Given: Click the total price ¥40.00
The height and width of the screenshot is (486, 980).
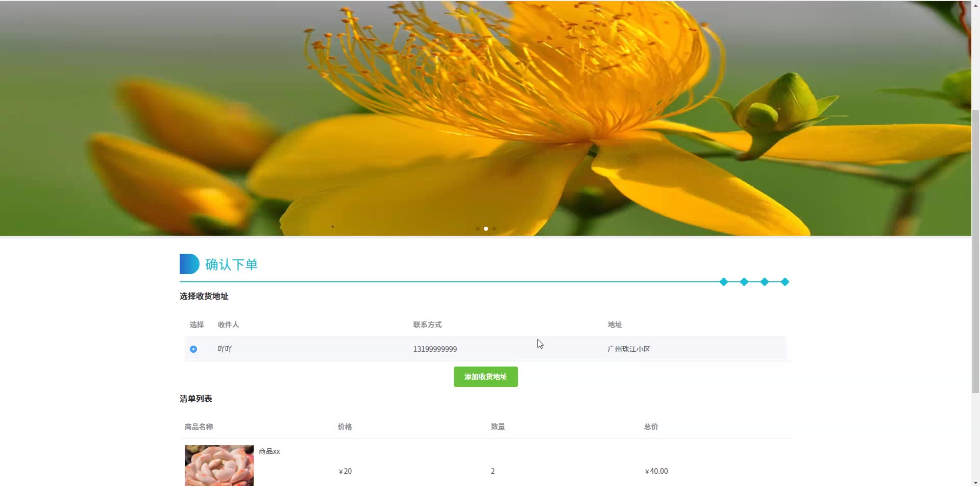Looking at the screenshot, I should pyautogui.click(x=656, y=471).
